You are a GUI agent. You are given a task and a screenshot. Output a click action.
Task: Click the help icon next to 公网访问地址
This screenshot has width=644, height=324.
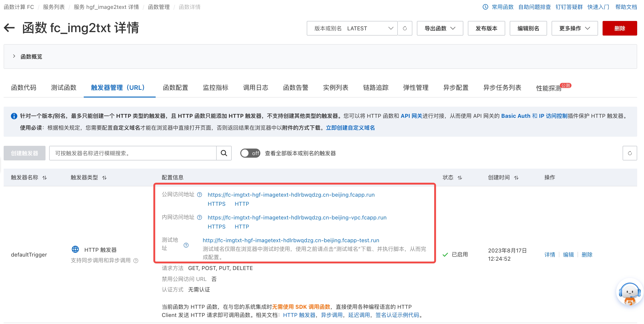coord(200,195)
